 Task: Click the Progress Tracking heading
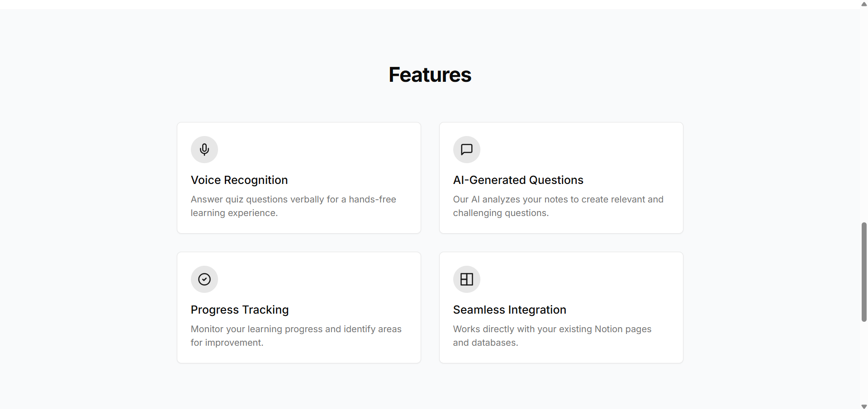(240, 310)
